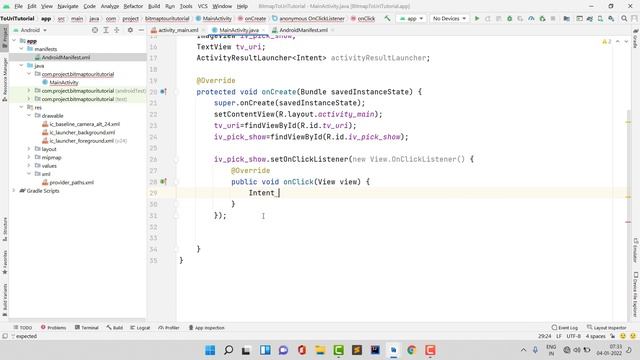
Task: Click override gutter icon on line 28
Action: [163, 182]
